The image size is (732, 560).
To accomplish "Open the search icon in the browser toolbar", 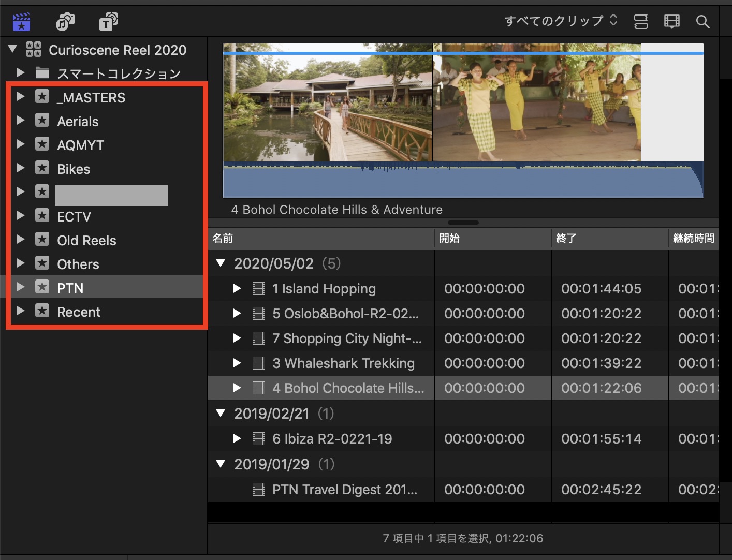I will (x=702, y=22).
